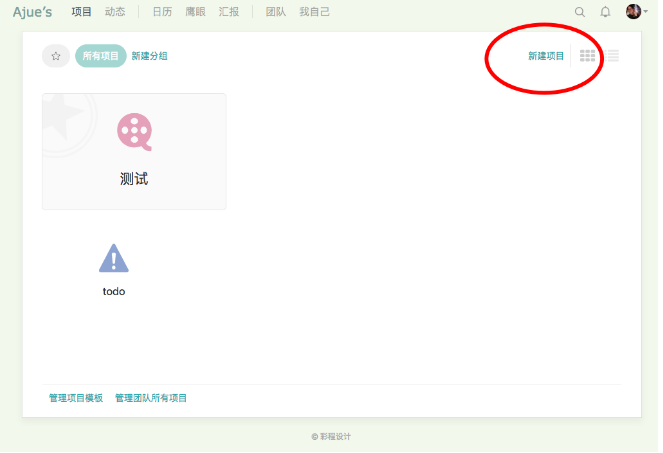Open the 我自己 tab
The height and width of the screenshot is (453, 663).
pos(314,12)
